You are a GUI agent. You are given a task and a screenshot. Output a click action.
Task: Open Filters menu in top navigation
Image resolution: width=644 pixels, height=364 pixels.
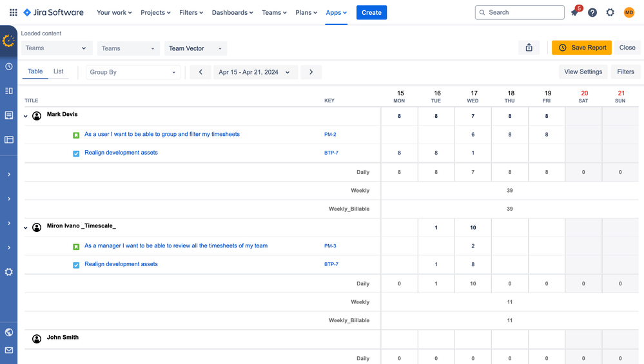click(x=191, y=12)
